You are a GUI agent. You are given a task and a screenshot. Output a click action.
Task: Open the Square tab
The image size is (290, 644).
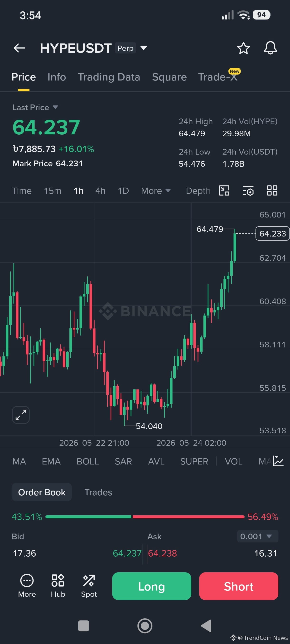coord(169,77)
